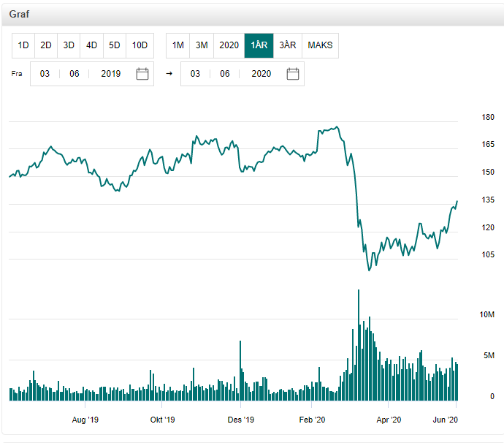Edit the start date day field
The width and height of the screenshot is (504, 443).
(45, 74)
